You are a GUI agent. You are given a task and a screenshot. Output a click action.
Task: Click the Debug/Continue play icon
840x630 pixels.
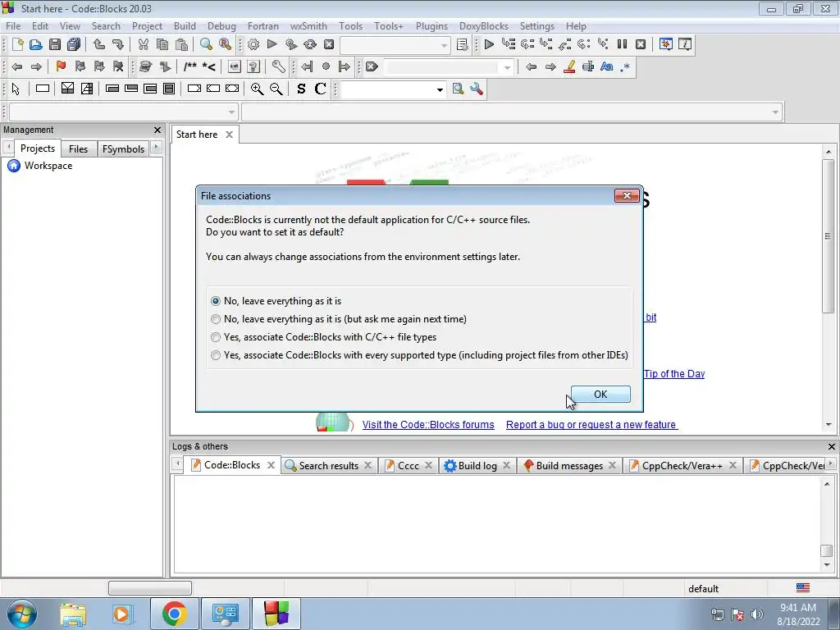point(489,44)
